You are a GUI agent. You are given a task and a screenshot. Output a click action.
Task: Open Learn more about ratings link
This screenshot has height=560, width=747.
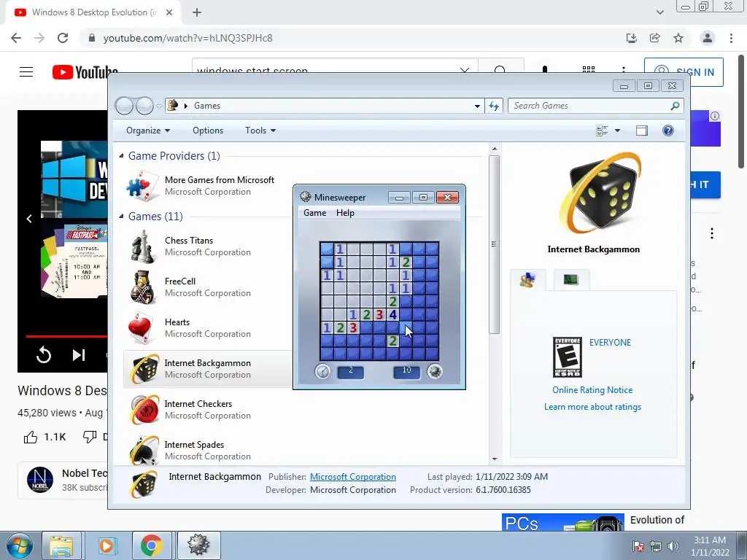pyautogui.click(x=592, y=407)
